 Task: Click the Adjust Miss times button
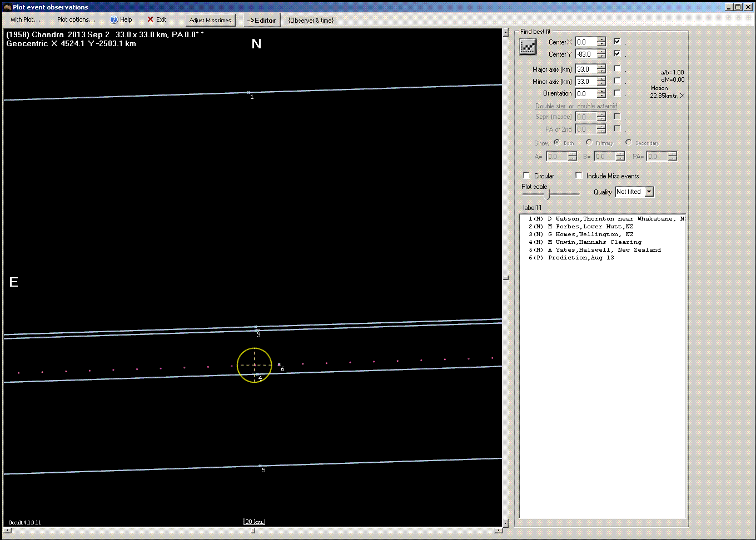click(x=210, y=21)
